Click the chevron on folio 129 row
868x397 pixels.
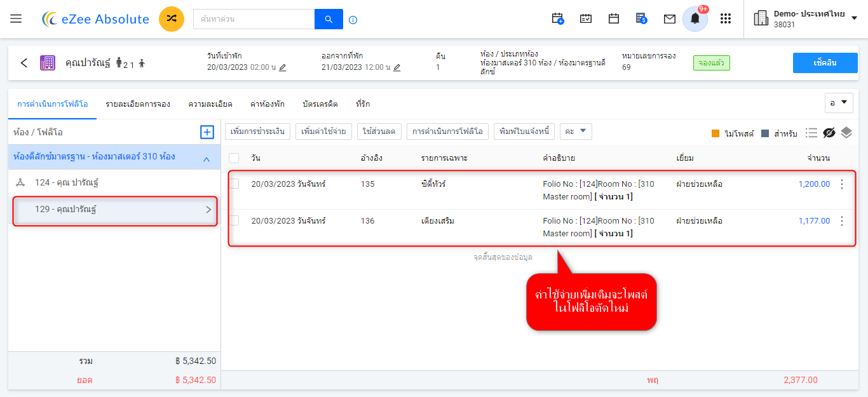[208, 209]
